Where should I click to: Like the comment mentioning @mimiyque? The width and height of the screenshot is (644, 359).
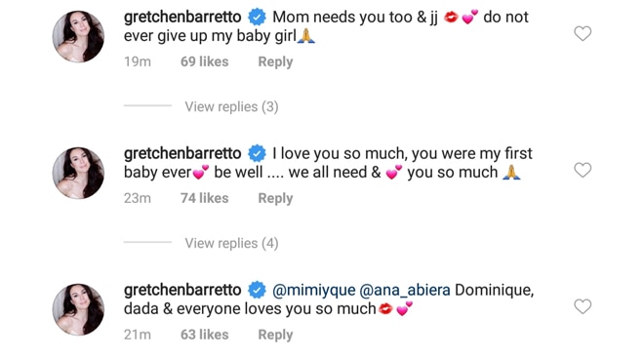click(x=583, y=306)
